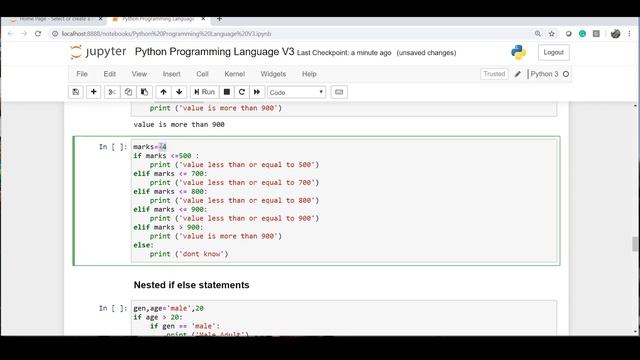Open the cell type Code dropdown
This screenshot has width=640, height=360.
tap(296, 92)
